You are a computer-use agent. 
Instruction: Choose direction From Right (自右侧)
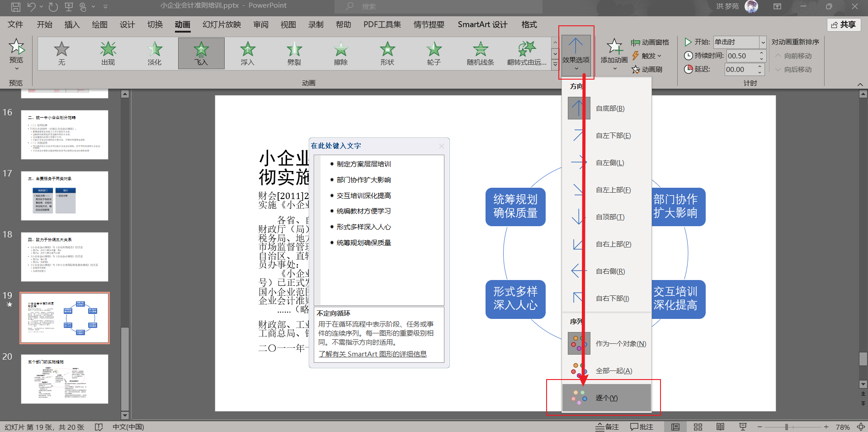[607, 271]
